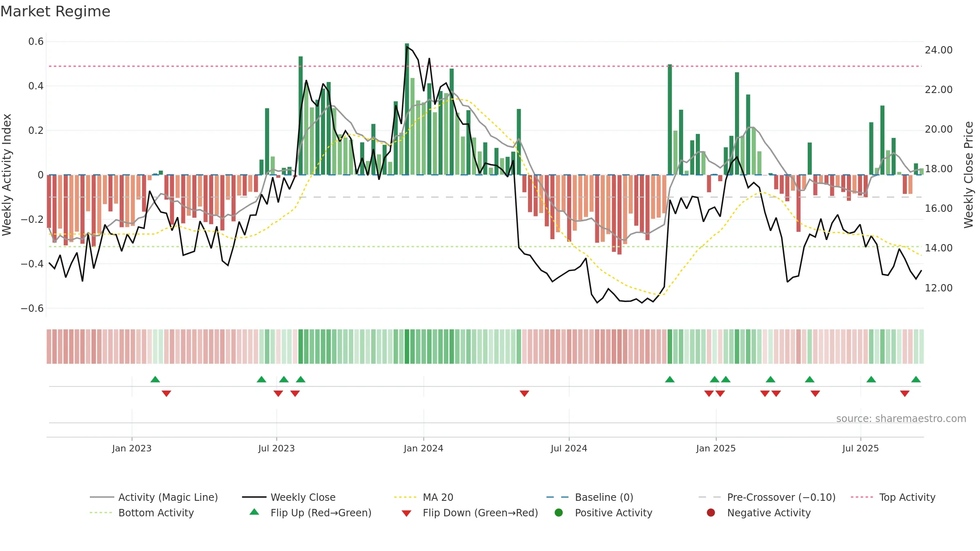
Task: Click the Weekly Activity Index axis title
Action: 7,175
